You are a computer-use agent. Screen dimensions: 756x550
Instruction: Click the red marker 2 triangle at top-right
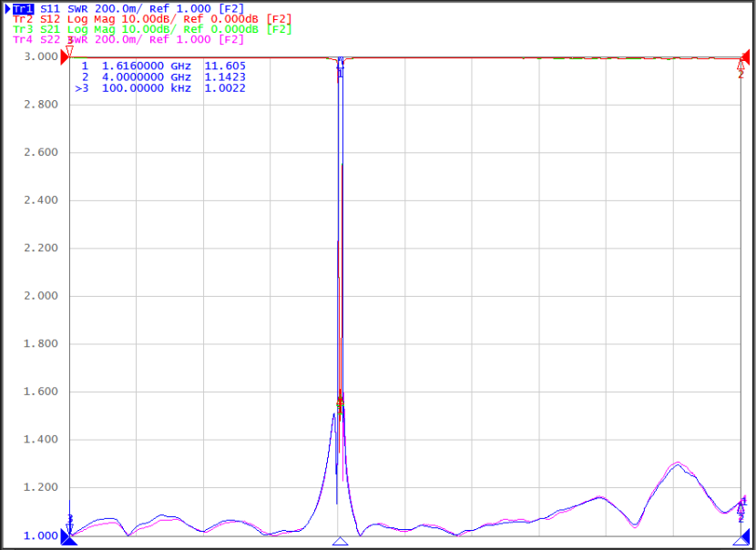[741, 65]
